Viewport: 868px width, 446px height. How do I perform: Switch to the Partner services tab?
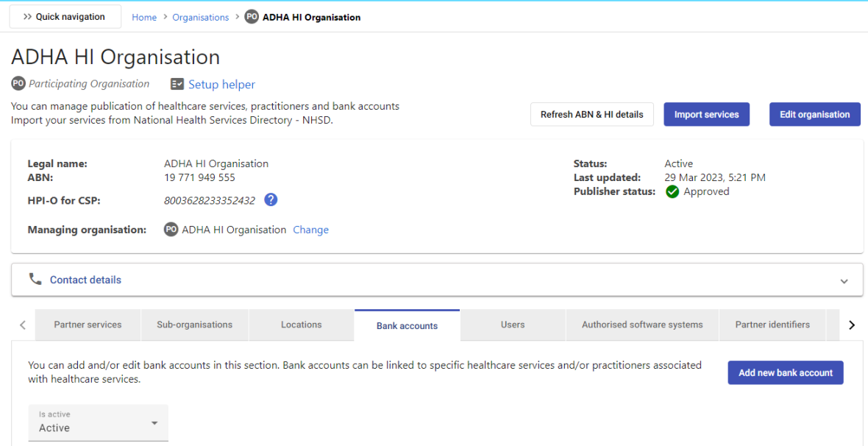tap(88, 325)
